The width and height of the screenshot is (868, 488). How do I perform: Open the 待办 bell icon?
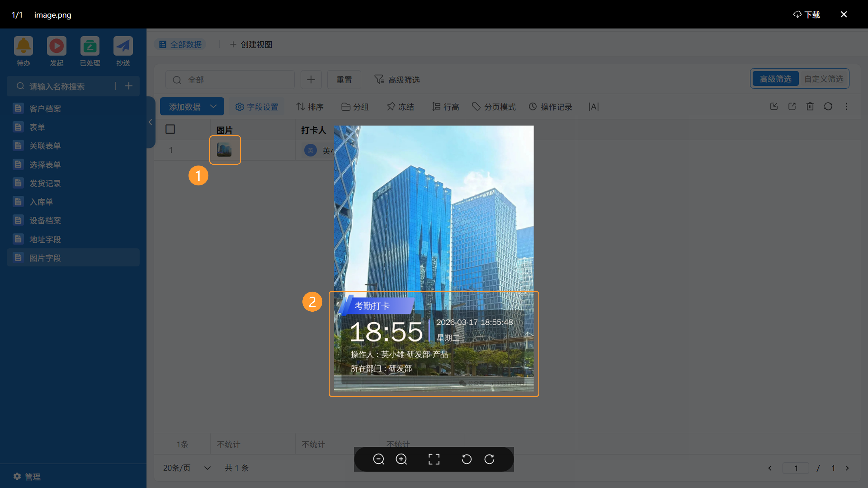(x=23, y=46)
